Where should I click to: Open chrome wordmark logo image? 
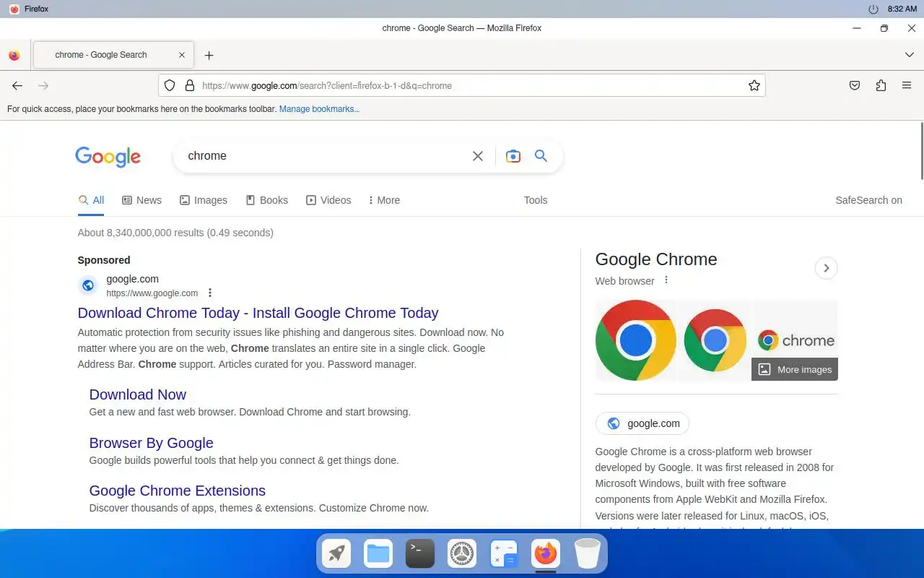click(x=796, y=329)
